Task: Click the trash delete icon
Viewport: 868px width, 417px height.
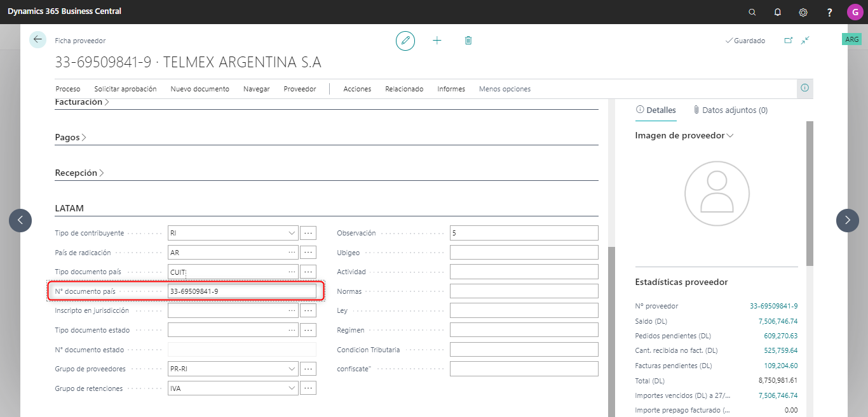Action: click(x=468, y=41)
